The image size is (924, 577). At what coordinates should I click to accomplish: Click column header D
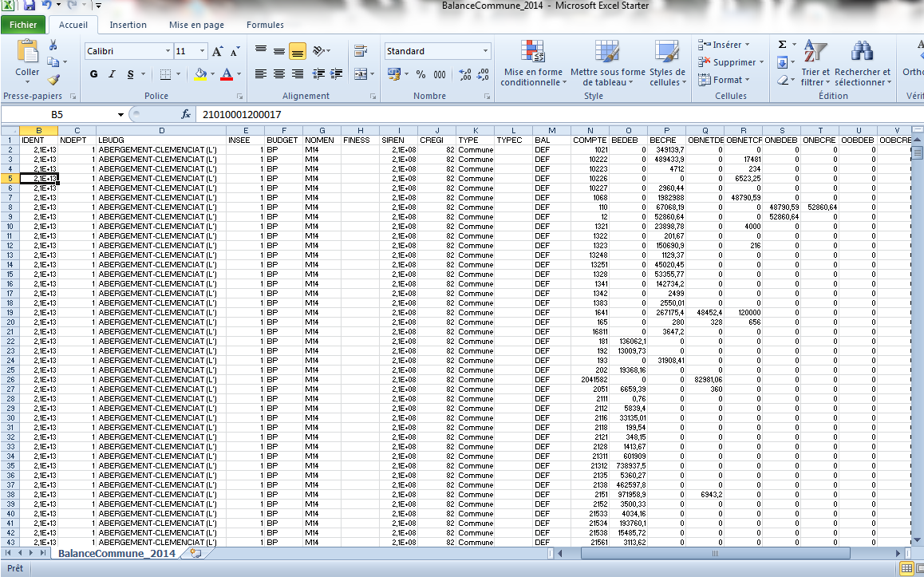point(161,131)
